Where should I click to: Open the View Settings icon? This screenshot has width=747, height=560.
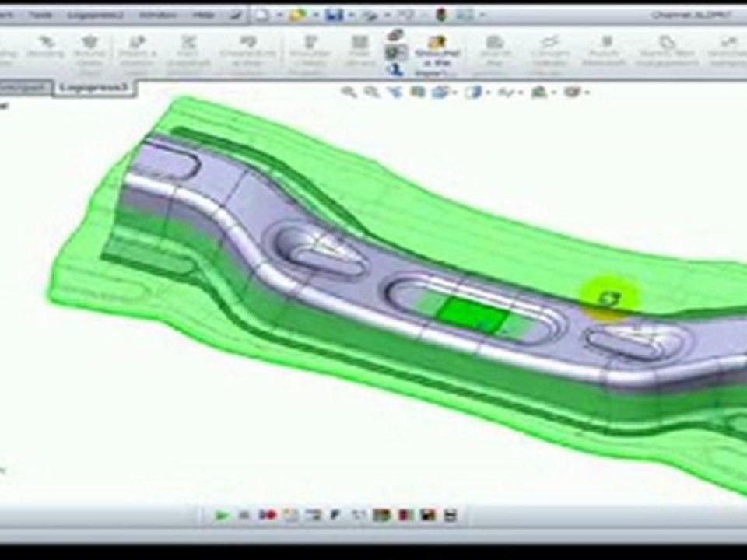572,92
